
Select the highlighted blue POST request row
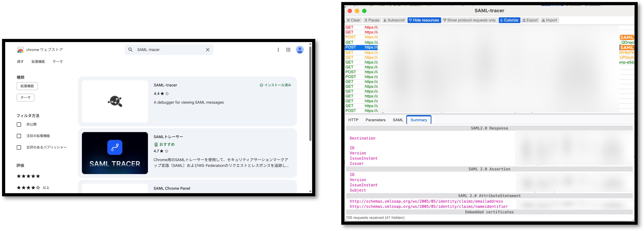click(x=489, y=47)
